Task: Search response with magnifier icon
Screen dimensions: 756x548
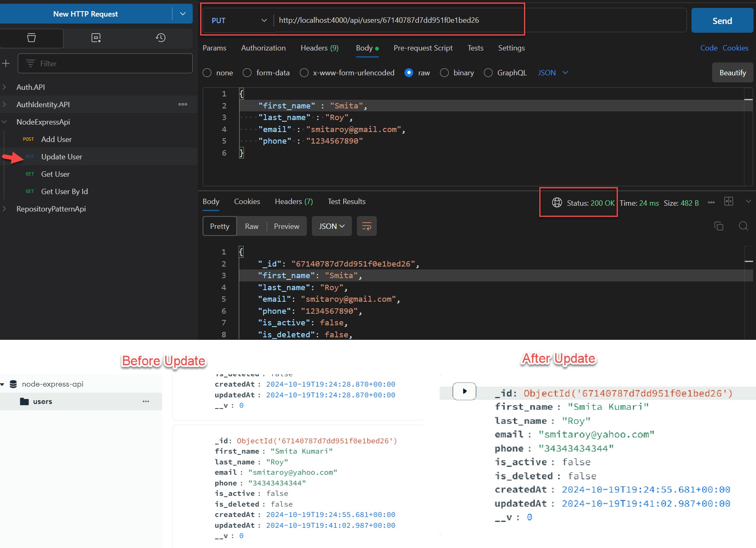Action: (x=743, y=226)
